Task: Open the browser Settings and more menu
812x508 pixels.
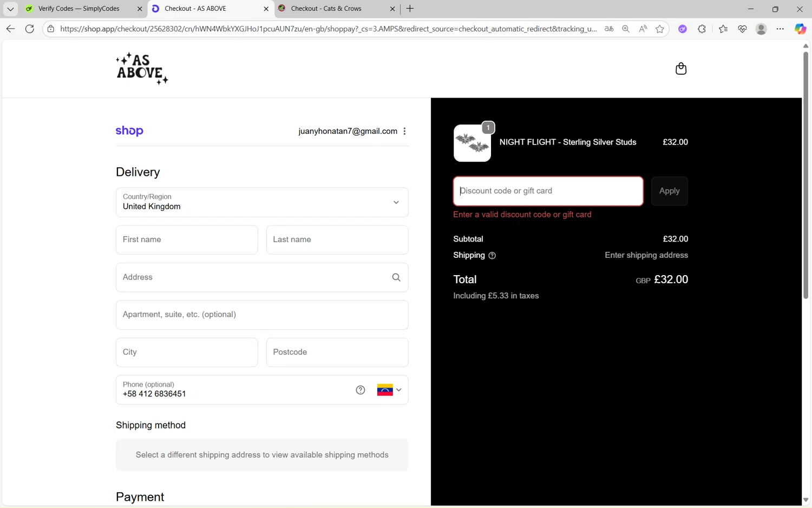Action: tap(780, 29)
